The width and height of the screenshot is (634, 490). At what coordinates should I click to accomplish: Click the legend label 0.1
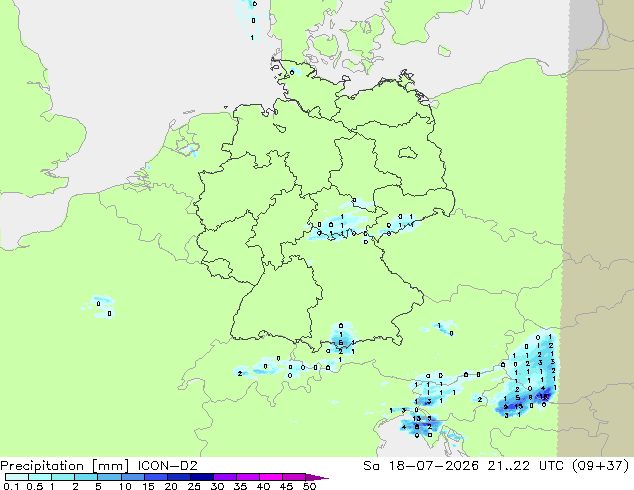pos(11,486)
